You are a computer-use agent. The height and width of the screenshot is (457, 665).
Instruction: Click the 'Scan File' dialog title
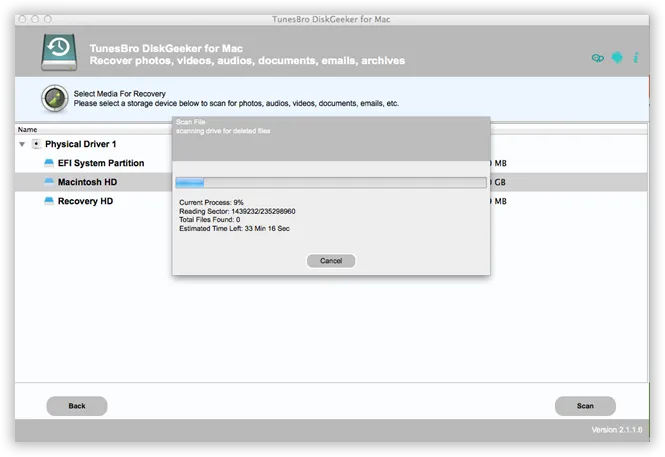pyautogui.click(x=190, y=122)
